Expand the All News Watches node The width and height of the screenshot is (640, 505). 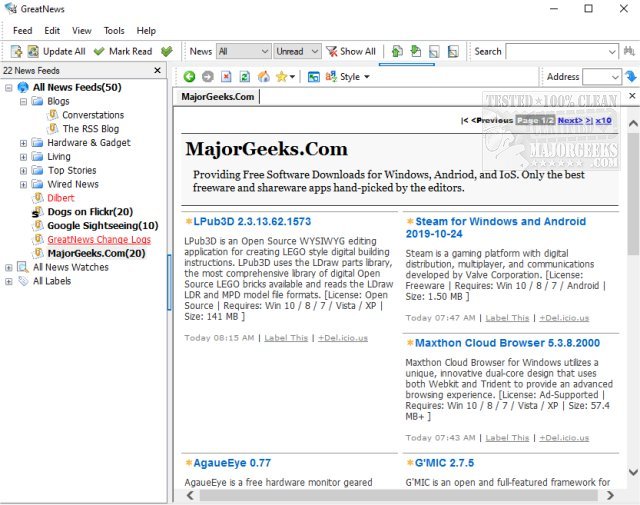click(9, 267)
